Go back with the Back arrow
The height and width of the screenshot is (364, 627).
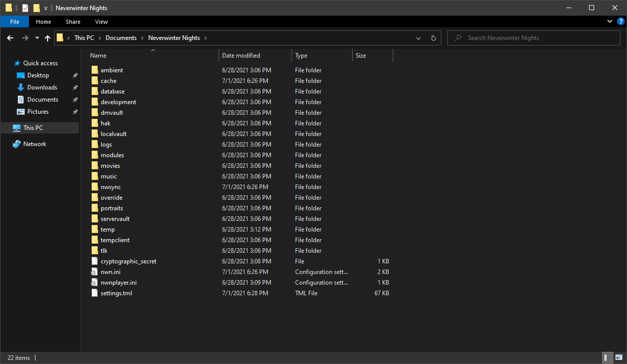pos(10,38)
